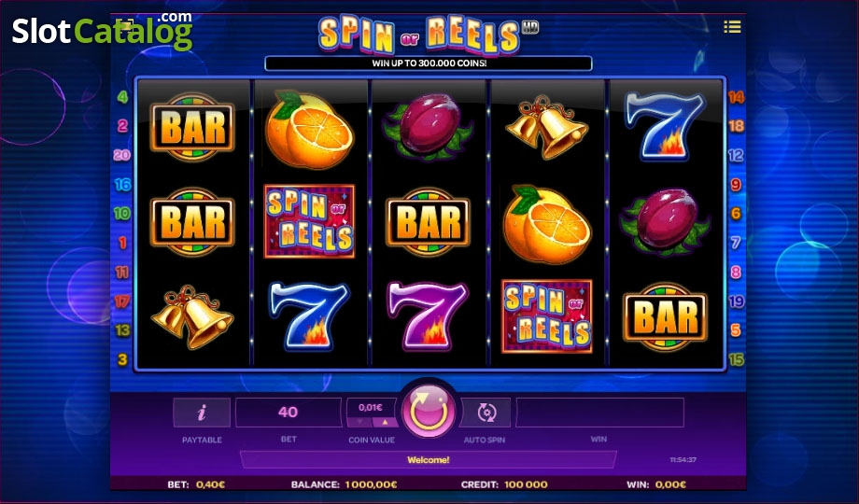This screenshot has width=859, height=504.
Task: Click the blue 7 symbol on fifth reel
Action: pyautogui.click(x=664, y=126)
